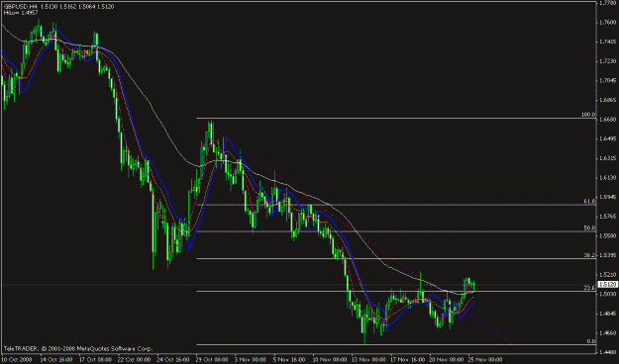Click the 1.6130 price axis label

(x=608, y=178)
